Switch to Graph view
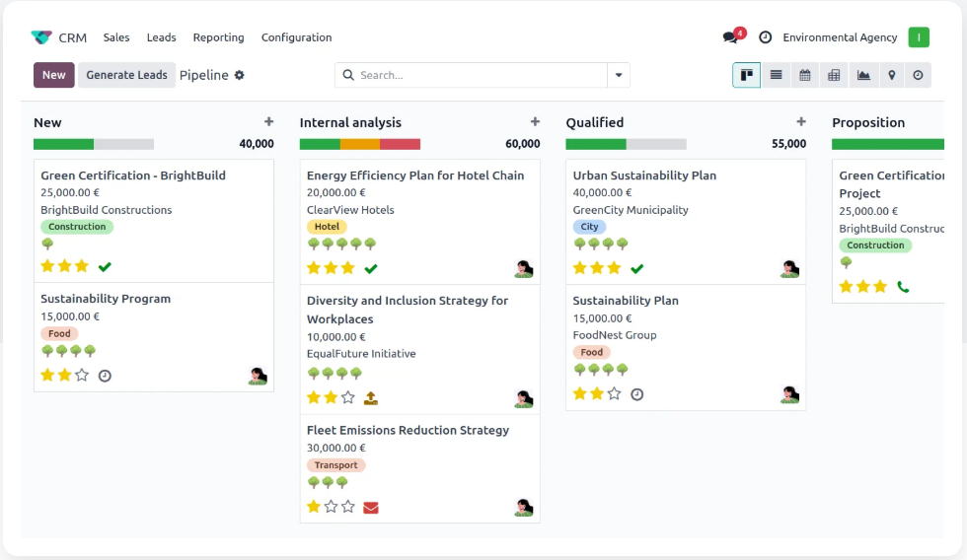The width and height of the screenshot is (967, 560). (x=863, y=75)
